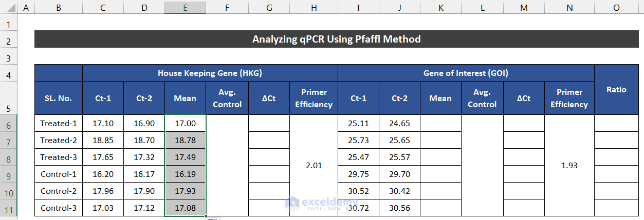Select the Ratio header cell
Viewport: 644px width, 220px height.
tap(616, 90)
